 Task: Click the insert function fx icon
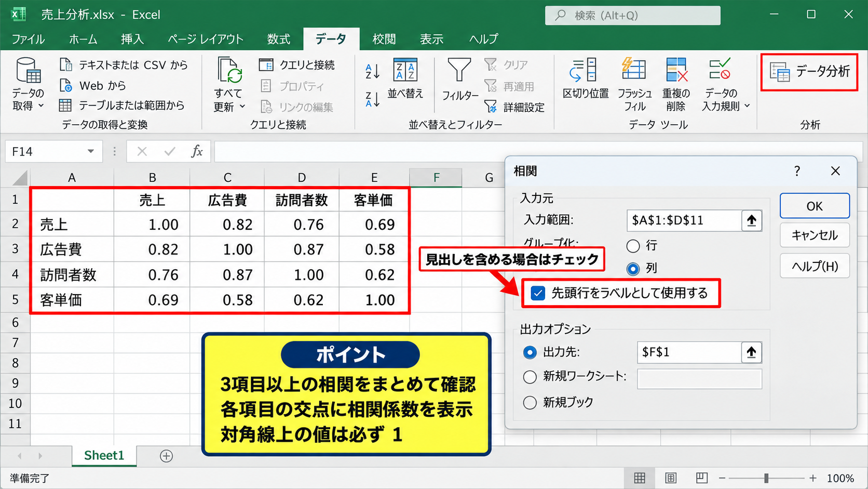click(197, 151)
